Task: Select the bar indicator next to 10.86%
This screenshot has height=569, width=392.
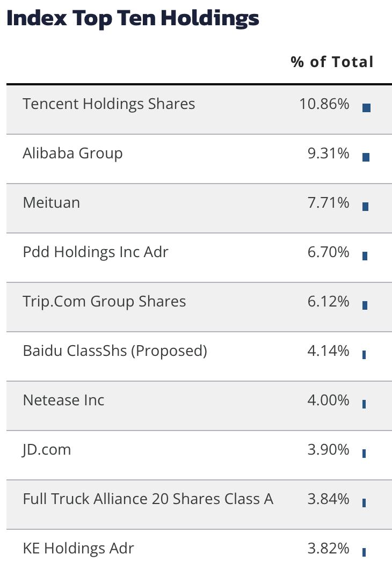Action: [366, 108]
